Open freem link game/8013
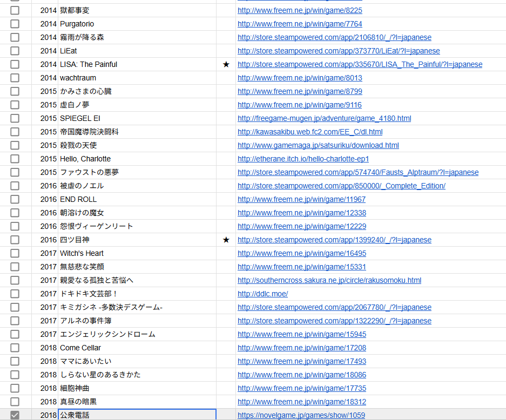The image size is (506, 420). pyautogui.click(x=300, y=78)
